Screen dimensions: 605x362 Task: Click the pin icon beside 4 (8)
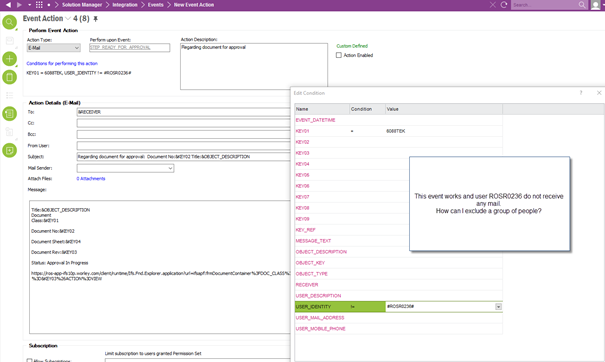click(x=96, y=19)
